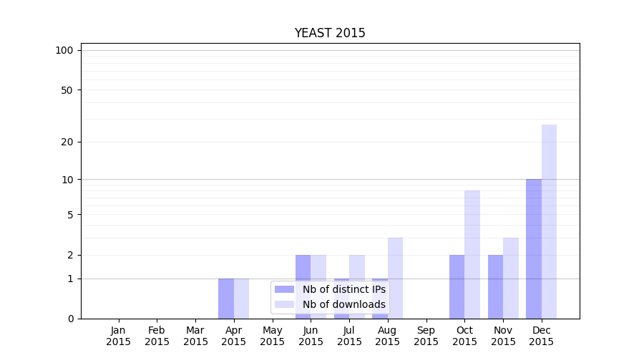This screenshot has height=358, width=644.
Task: Click the 'Jan 2015' x-axis label
Action: (119, 336)
